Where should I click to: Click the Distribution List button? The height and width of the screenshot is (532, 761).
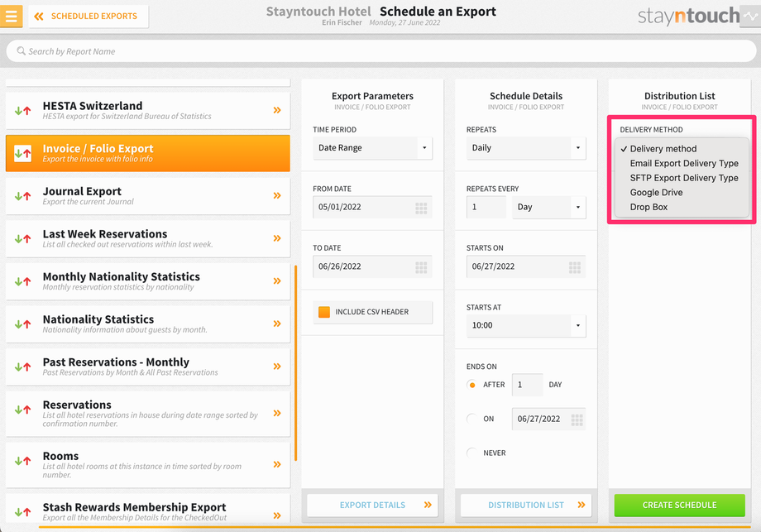click(x=526, y=506)
